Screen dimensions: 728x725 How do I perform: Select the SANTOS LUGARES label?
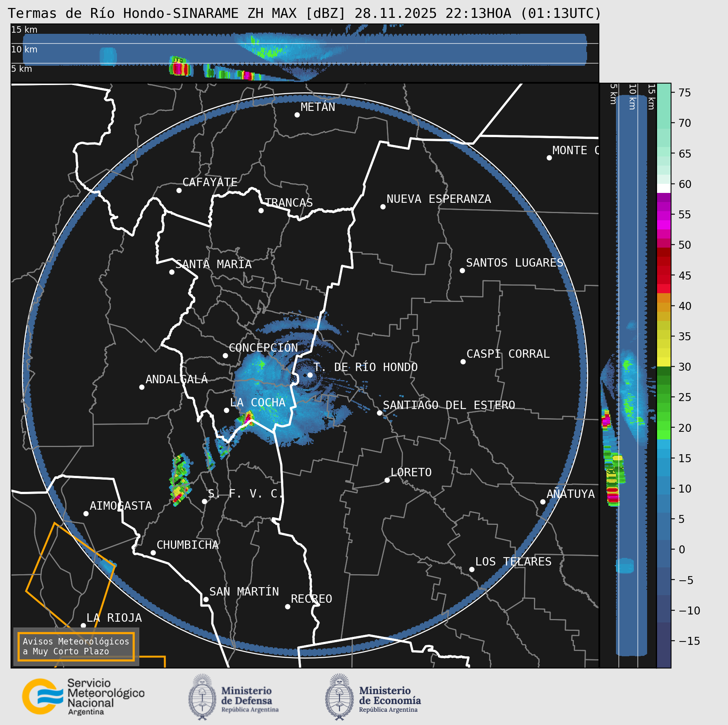point(515,263)
